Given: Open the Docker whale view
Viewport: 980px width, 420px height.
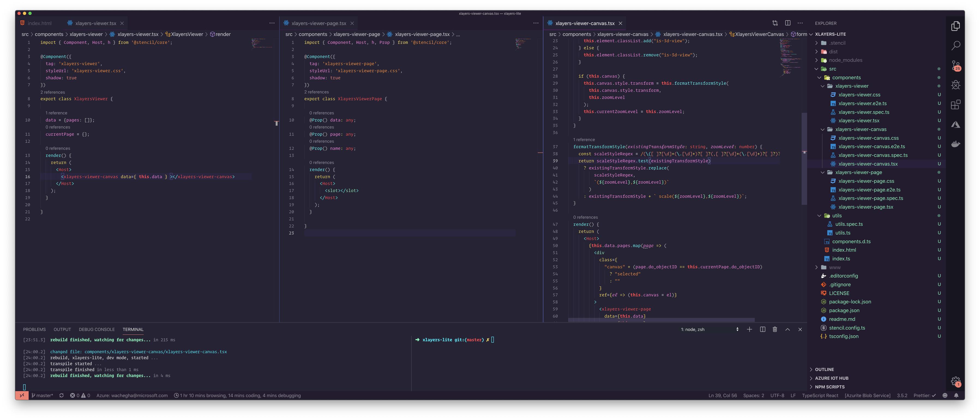Looking at the screenshot, I should (955, 144).
